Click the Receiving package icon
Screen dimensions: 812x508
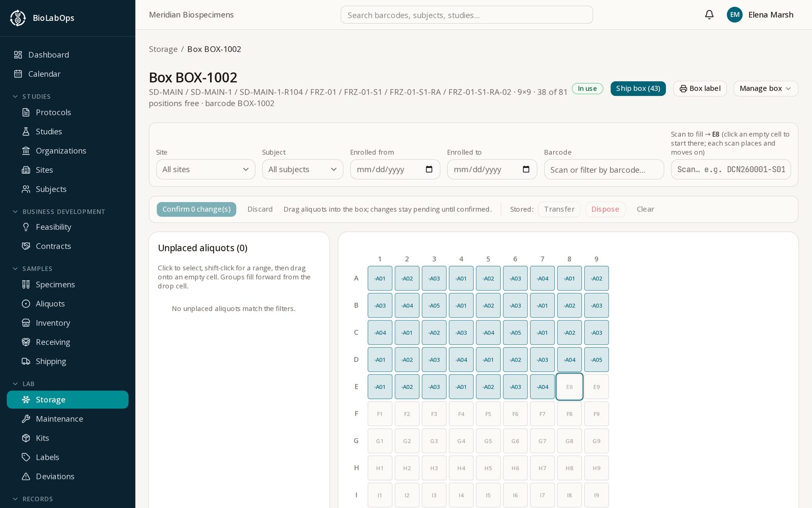[26, 342]
